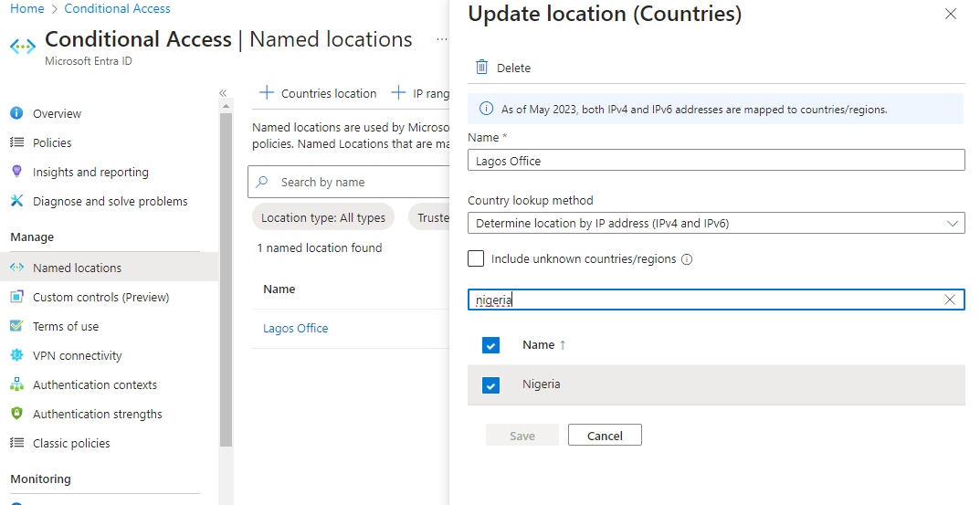
Task: Click the Delete trash can icon
Action: tap(482, 68)
